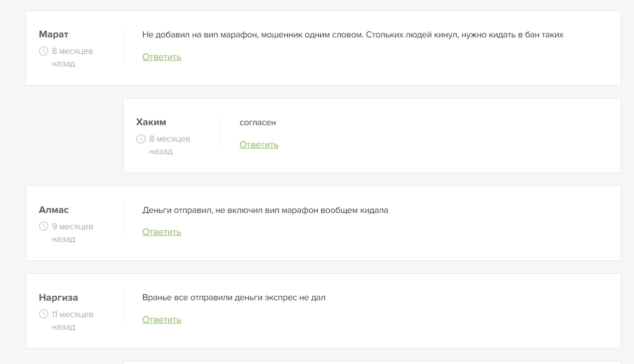Click the clock icon under Хаким's name
The image size is (634, 364).
click(141, 139)
